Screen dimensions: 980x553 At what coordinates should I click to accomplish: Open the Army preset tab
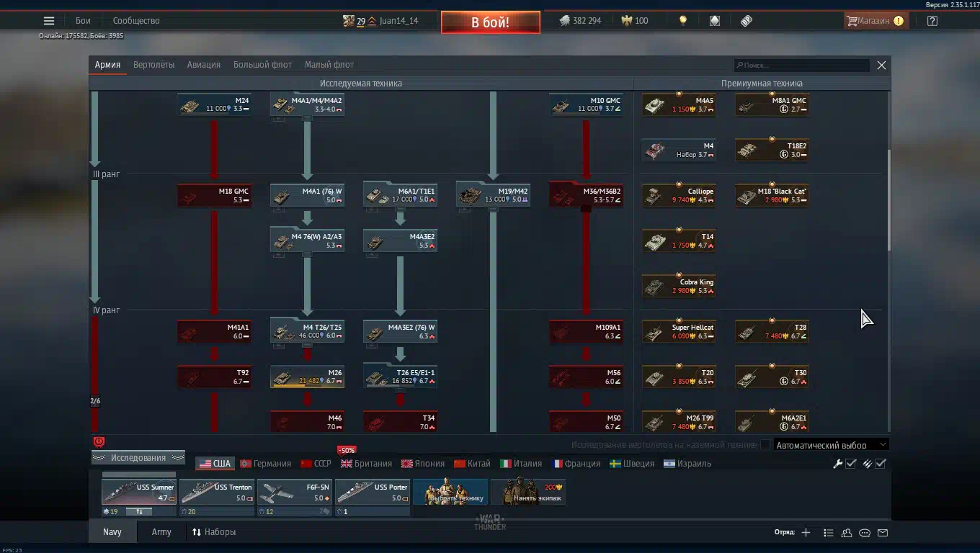click(161, 532)
